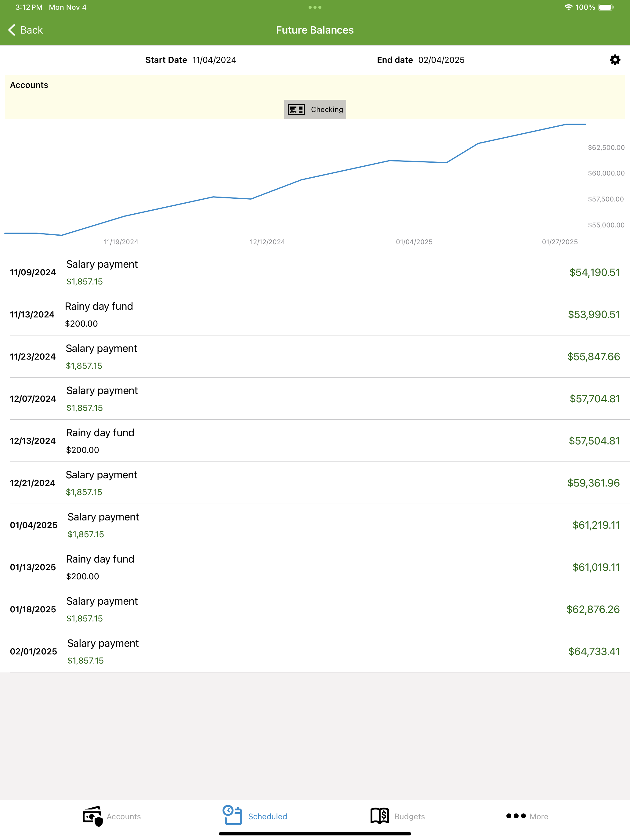Tap Back to return to previous screen

pyautogui.click(x=25, y=30)
